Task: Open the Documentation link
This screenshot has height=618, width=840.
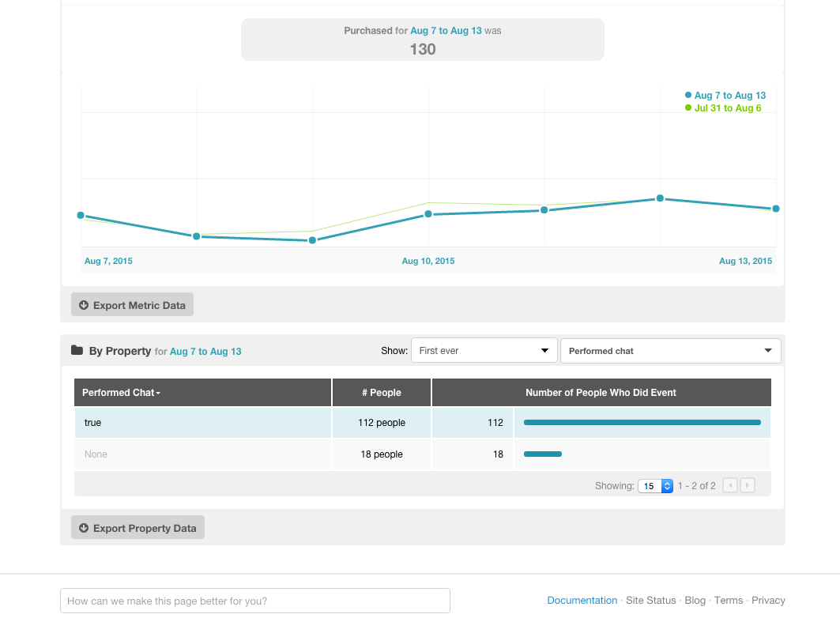Action: pyautogui.click(x=582, y=601)
